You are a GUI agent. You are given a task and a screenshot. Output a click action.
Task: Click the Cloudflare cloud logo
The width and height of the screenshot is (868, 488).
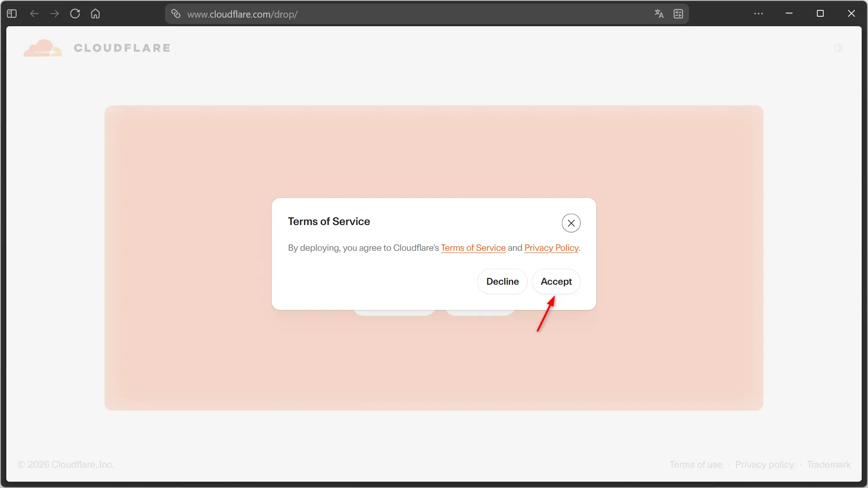coord(42,48)
